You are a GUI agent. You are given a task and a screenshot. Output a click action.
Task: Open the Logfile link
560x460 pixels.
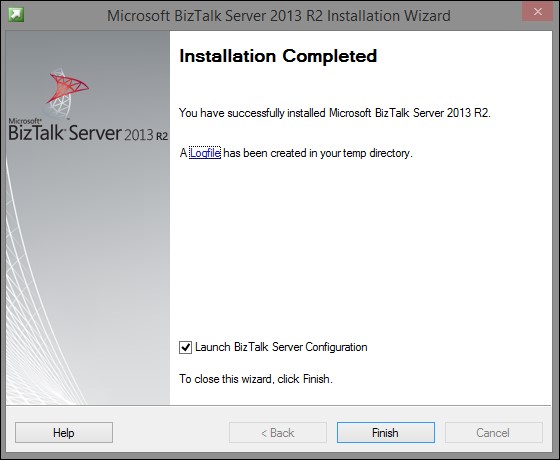point(205,153)
